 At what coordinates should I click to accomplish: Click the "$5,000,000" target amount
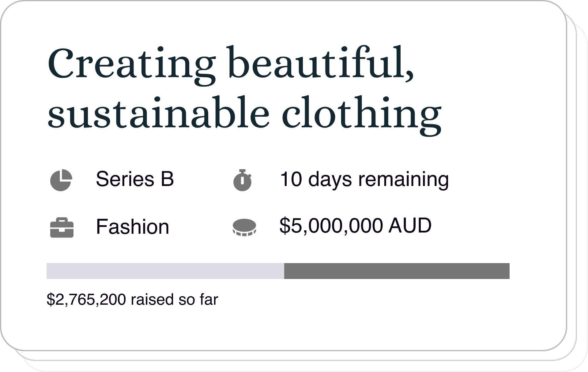331,226
